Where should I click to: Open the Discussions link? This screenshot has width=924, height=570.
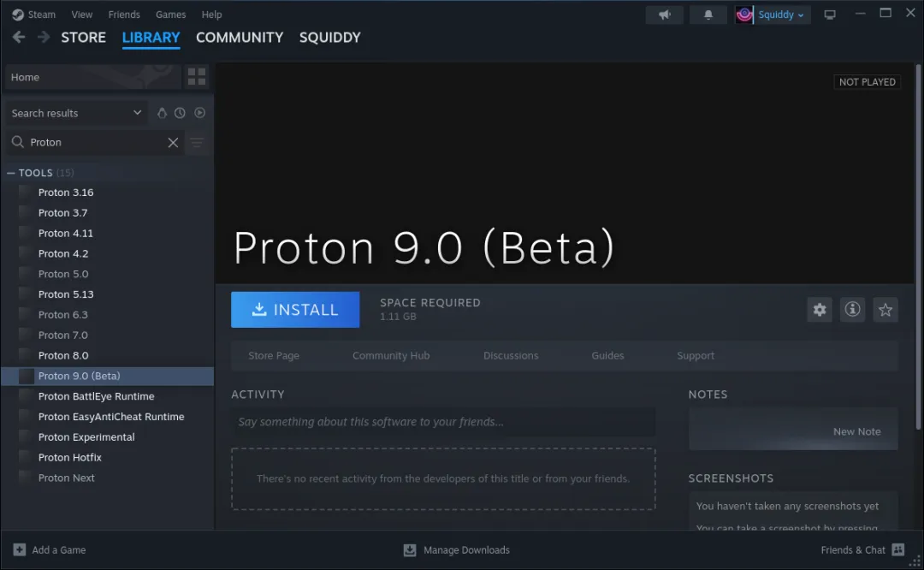coord(511,355)
